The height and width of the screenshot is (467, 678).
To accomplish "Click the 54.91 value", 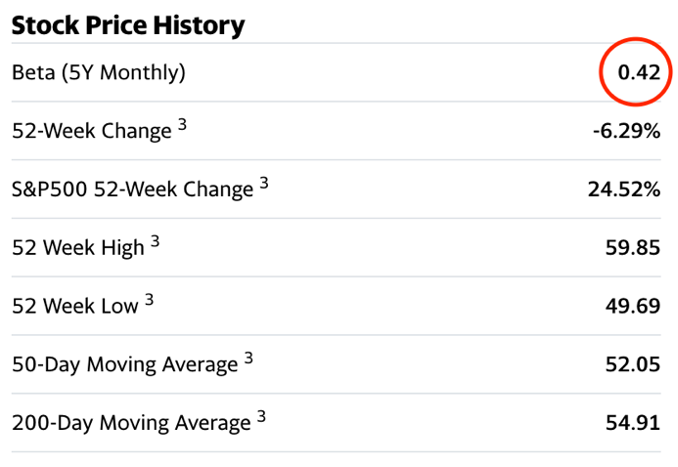I will coord(632,423).
